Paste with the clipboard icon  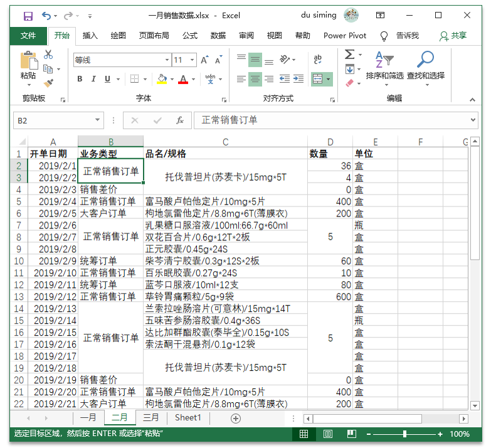tap(29, 60)
